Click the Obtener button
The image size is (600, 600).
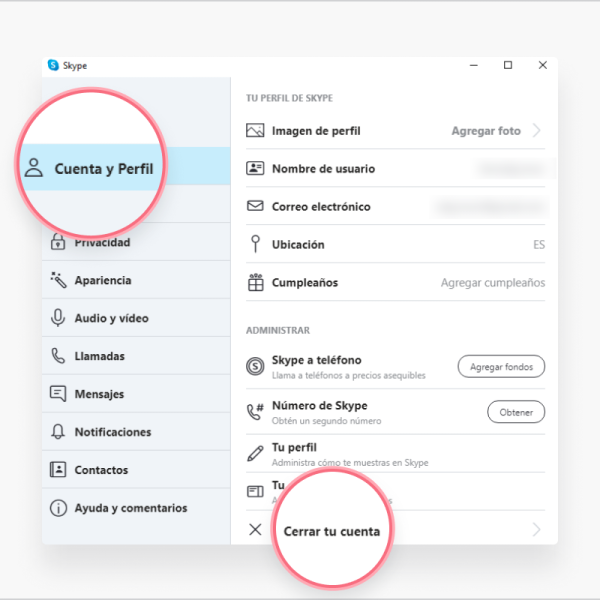516,412
